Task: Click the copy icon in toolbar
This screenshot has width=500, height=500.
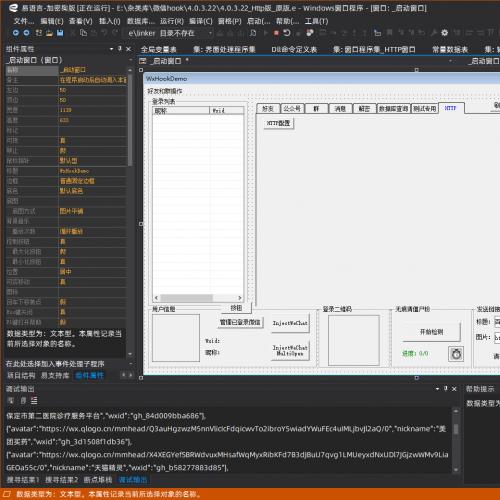Action: 83,33
